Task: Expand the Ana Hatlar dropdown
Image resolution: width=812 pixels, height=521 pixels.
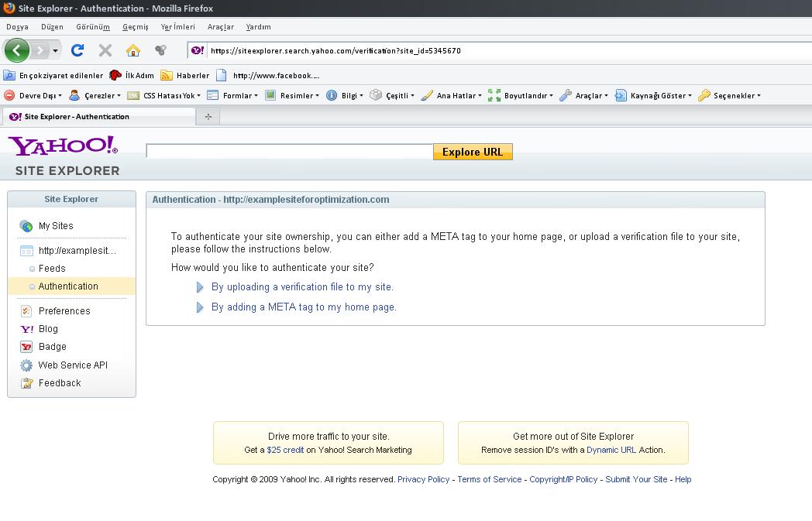Action: (451, 96)
